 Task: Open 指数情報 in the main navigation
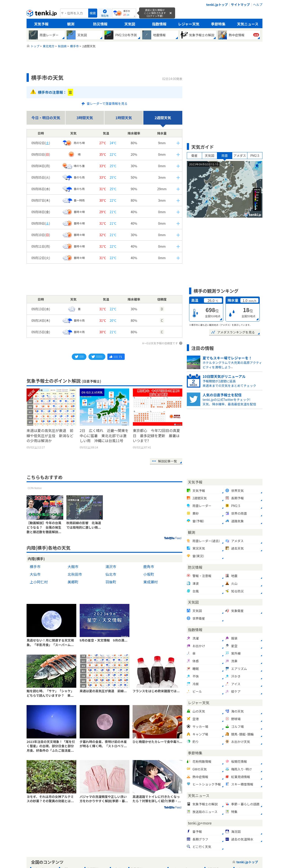[x=159, y=24]
